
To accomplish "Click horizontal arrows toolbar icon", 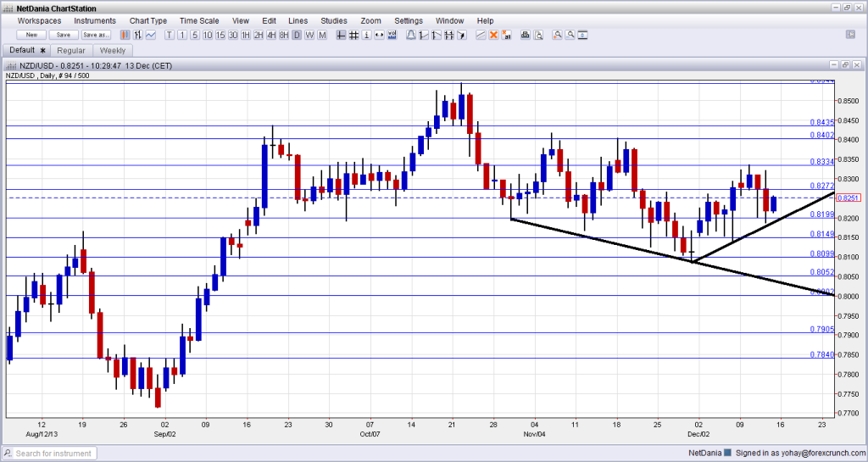I will 379,35.
